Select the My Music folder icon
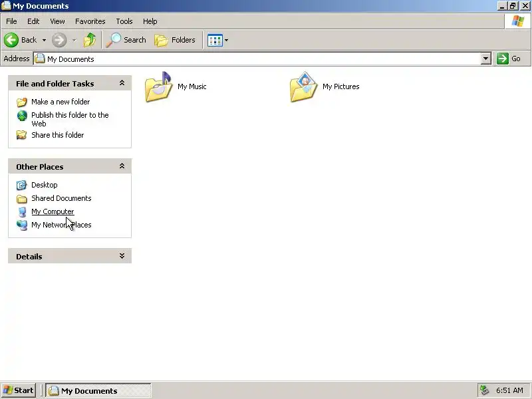The height and width of the screenshot is (399, 532). point(158,86)
